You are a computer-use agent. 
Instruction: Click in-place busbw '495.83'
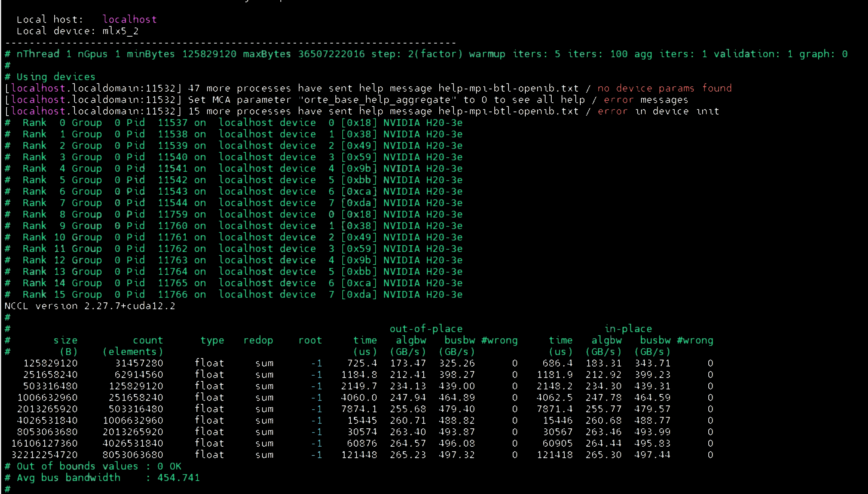(x=653, y=443)
